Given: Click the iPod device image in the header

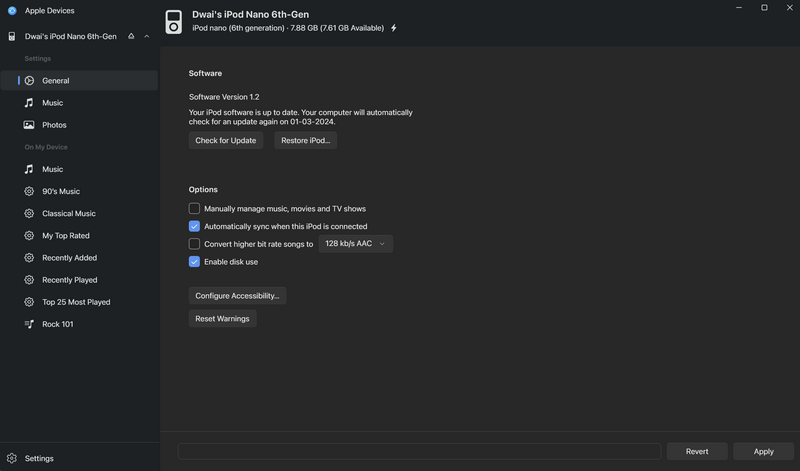Looking at the screenshot, I should [x=173, y=22].
